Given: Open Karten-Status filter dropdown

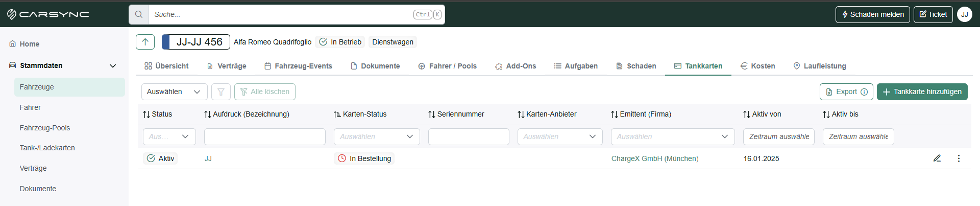Looking at the screenshot, I should click(377, 136).
